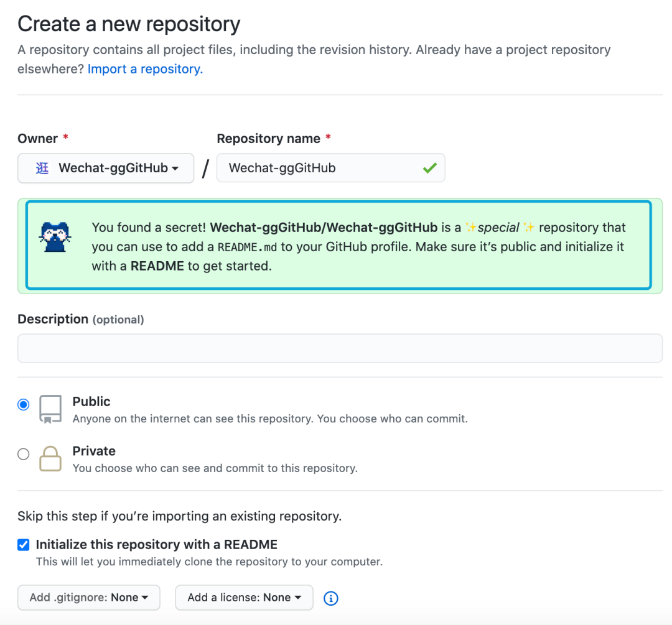Click the green checkmark in repository name field
Screen dimensions: 672x625
pos(429,168)
